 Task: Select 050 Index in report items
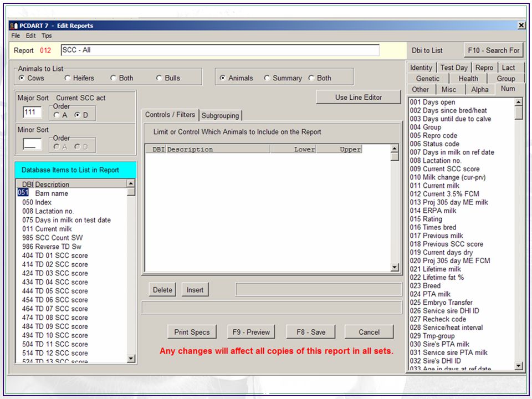click(71, 202)
